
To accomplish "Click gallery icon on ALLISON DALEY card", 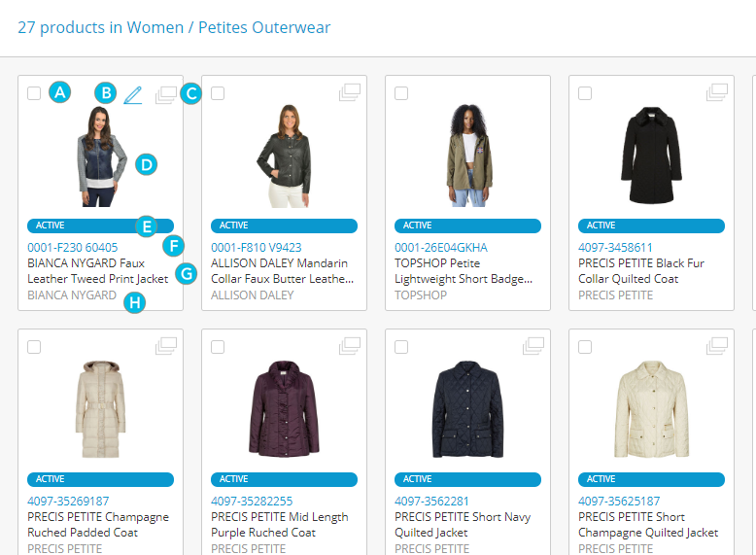I will [349, 92].
